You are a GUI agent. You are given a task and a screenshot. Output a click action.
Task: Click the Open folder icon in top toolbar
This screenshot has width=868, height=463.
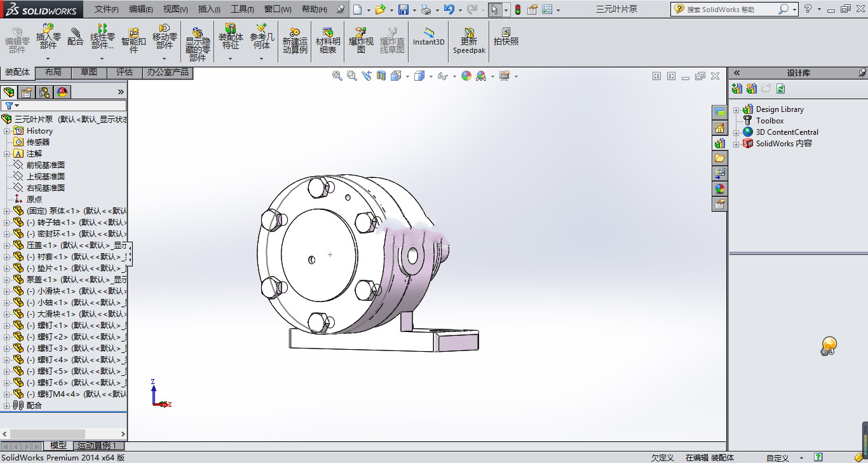point(380,10)
